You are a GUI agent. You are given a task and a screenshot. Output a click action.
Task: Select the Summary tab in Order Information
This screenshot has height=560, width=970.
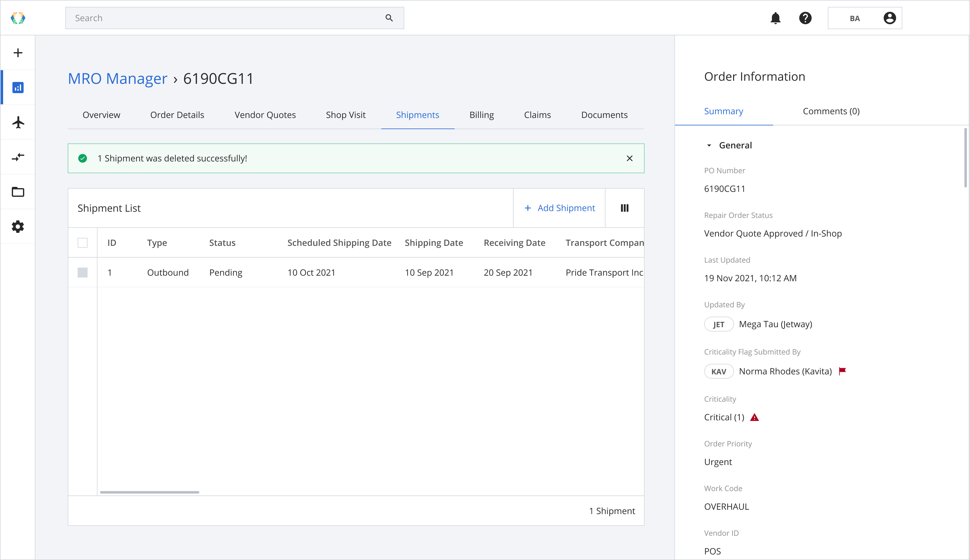[x=723, y=111]
